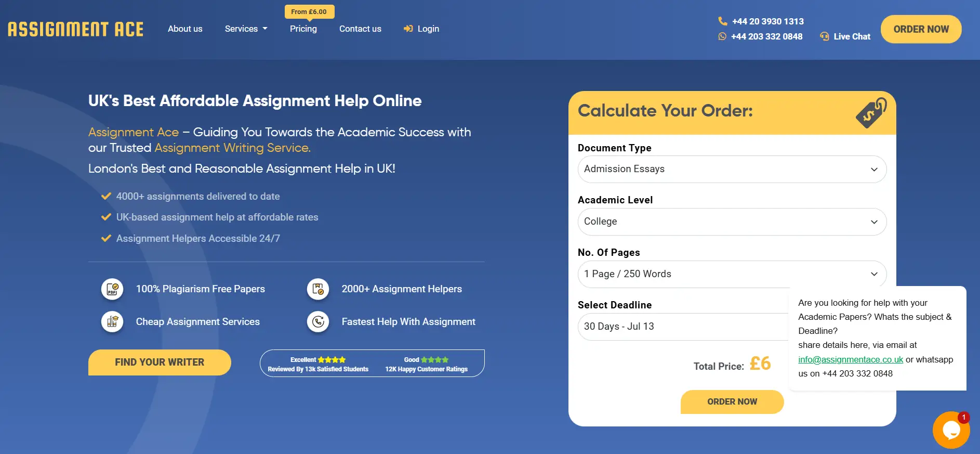This screenshot has height=454, width=980.
Task: Click the price tag icon in calculator
Action: pyautogui.click(x=871, y=112)
